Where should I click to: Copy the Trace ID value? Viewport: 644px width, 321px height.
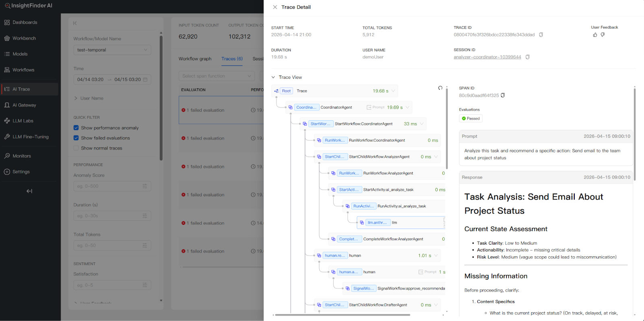click(x=541, y=35)
